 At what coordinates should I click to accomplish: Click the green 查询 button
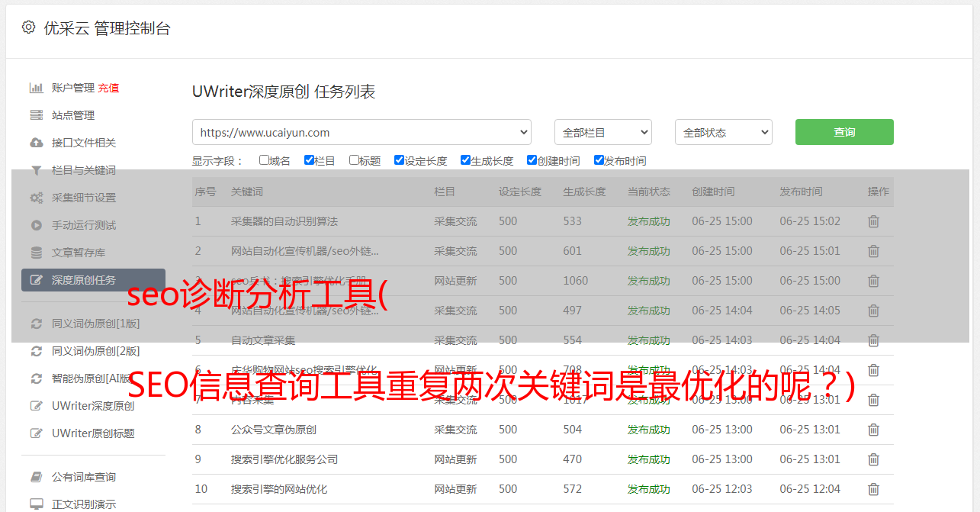point(844,132)
